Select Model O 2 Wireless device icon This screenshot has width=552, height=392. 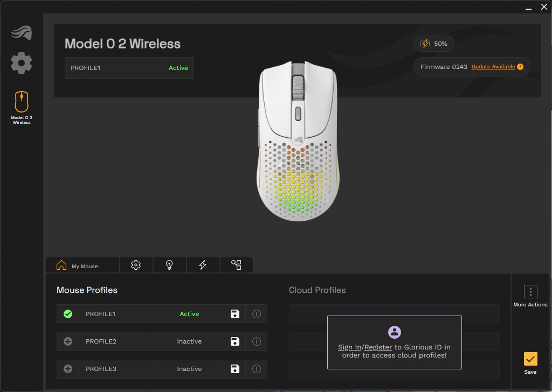pos(22,107)
